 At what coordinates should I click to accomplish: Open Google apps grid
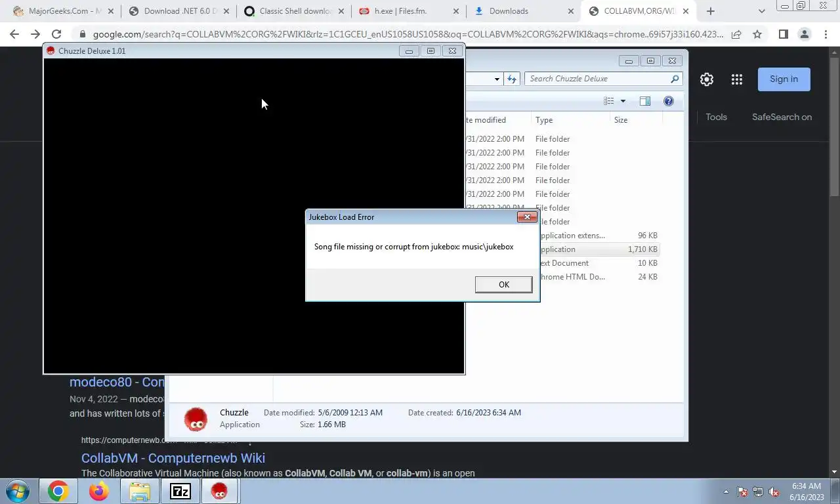[737, 79]
